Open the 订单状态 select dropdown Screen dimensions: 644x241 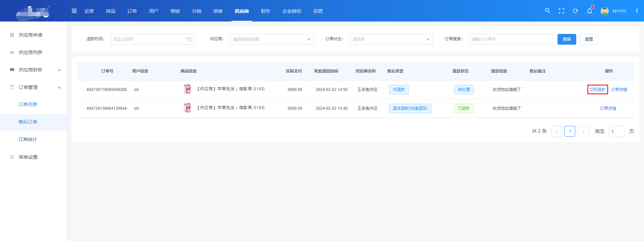pyautogui.click(x=391, y=39)
